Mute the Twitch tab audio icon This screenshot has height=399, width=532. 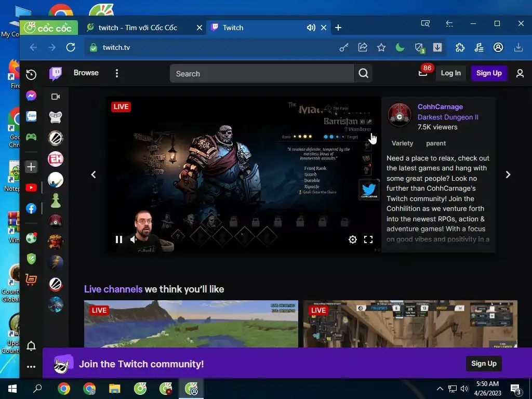click(x=311, y=28)
